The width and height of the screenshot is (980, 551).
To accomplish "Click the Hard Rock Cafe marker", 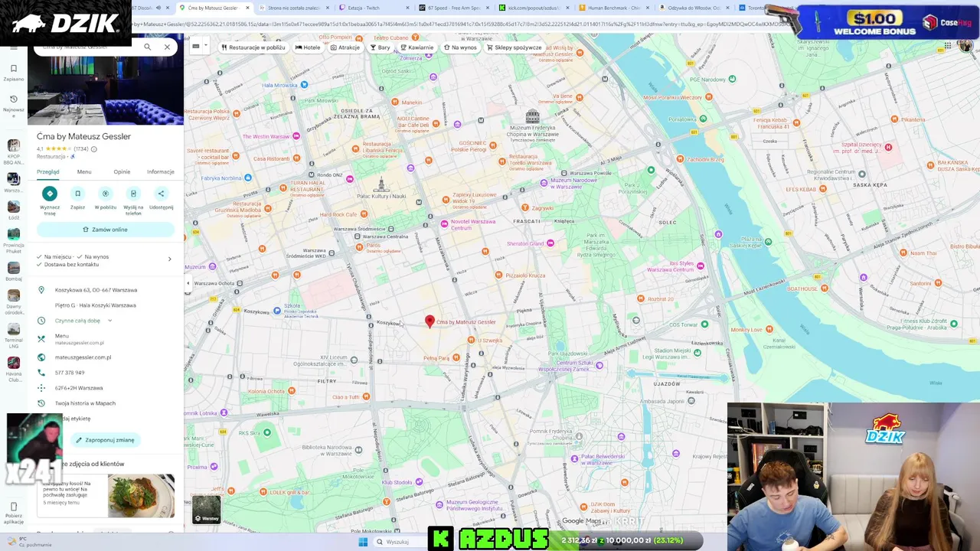I will (364, 214).
